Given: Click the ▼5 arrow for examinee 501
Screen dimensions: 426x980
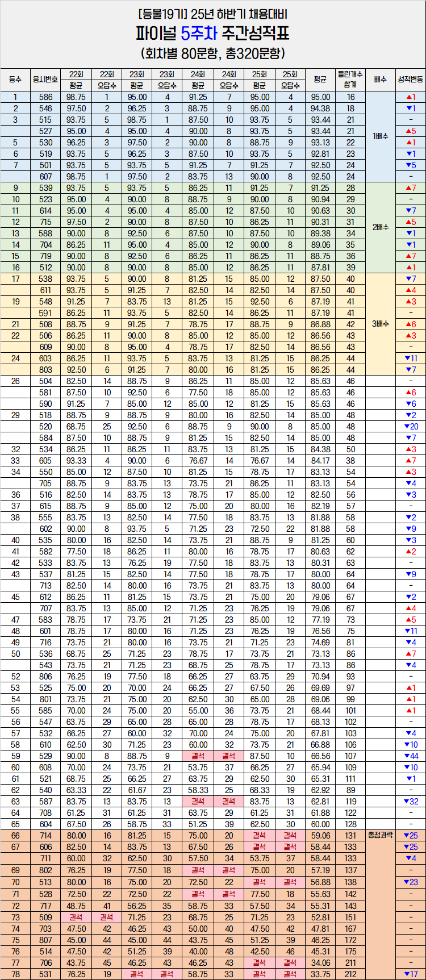Looking at the screenshot, I should click(410, 165).
